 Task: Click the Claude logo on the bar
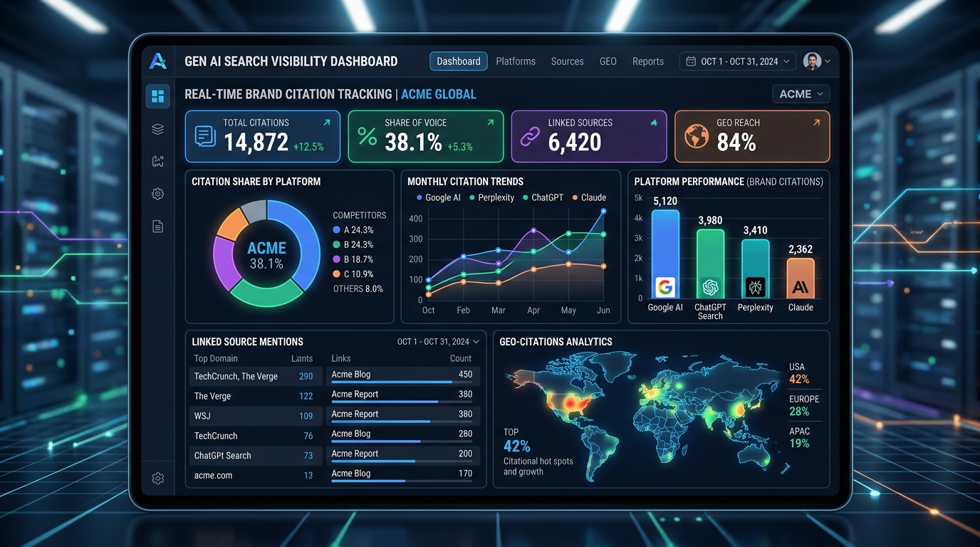pyautogui.click(x=800, y=287)
